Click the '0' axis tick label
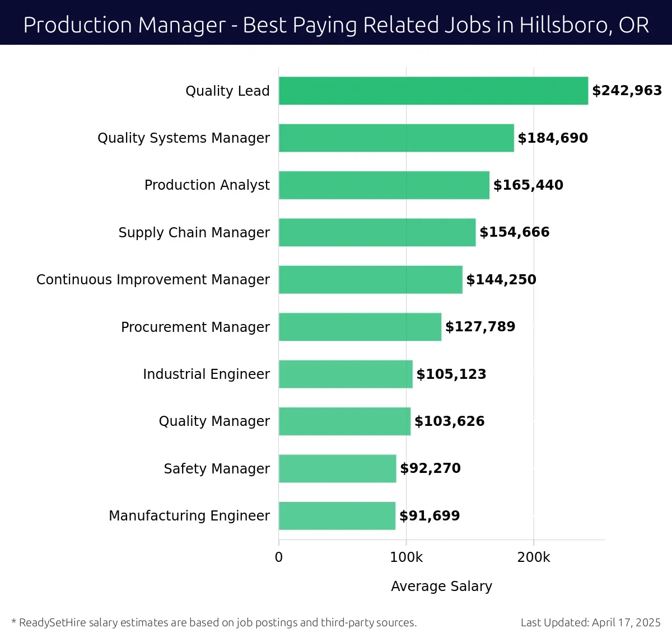Viewport: 672px width, 638px height. [x=279, y=557]
